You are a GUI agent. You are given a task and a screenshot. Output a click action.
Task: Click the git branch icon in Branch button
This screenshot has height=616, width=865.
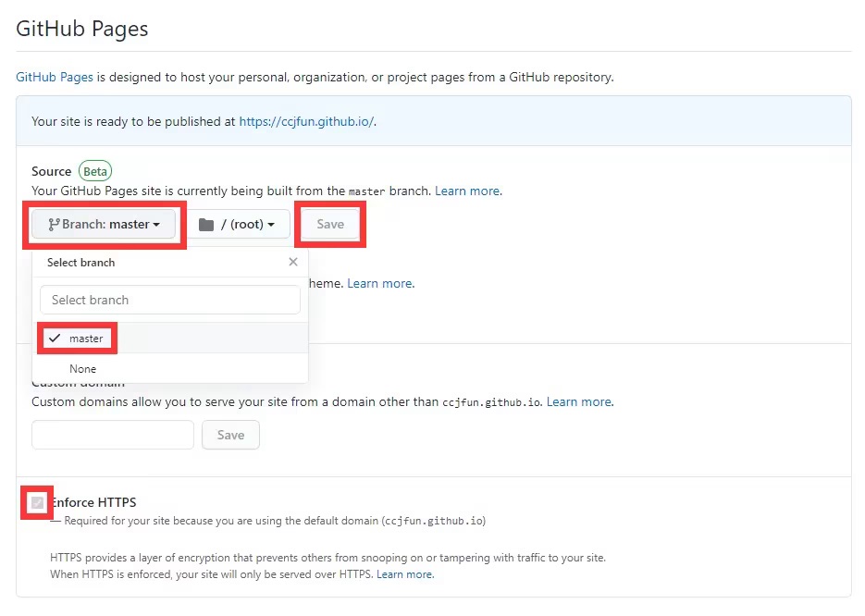click(x=54, y=225)
